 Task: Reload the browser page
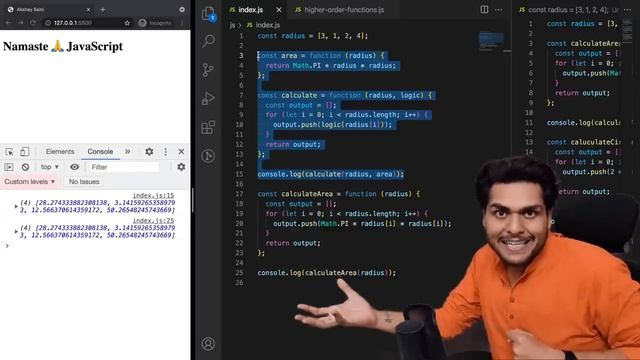33,23
